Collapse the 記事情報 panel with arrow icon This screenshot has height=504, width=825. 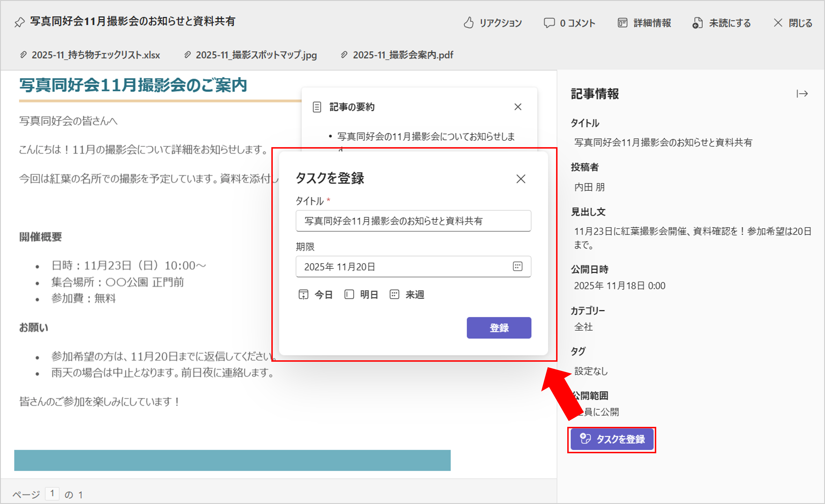pyautogui.click(x=802, y=94)
